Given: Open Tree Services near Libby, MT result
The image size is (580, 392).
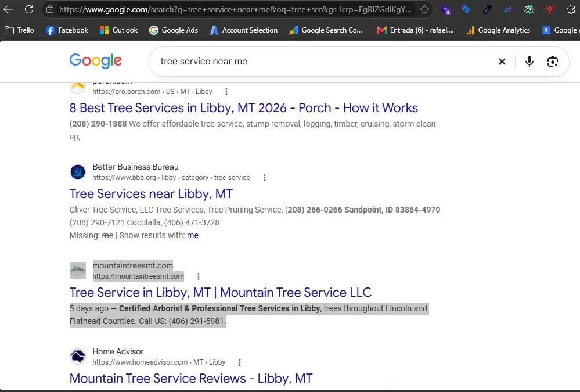Looking at the screenshot, I should click(x=151, y=193).
